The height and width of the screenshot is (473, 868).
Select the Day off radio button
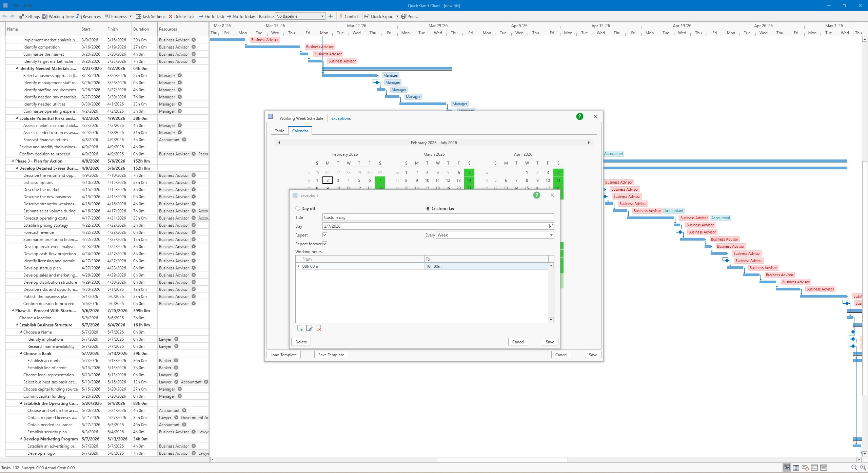point(298,208)
